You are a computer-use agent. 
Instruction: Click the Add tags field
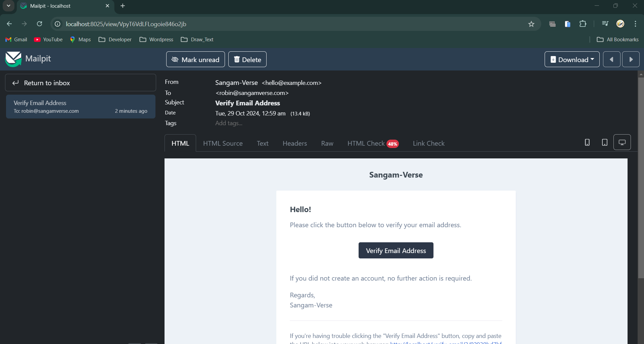pyautogui.click(x=228, y=123)
